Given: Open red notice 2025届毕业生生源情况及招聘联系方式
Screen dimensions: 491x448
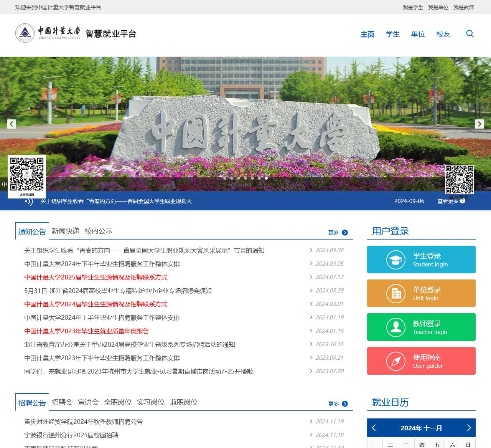Looking at the screenshot, I should pyautogui.click(x=96, y=277).
